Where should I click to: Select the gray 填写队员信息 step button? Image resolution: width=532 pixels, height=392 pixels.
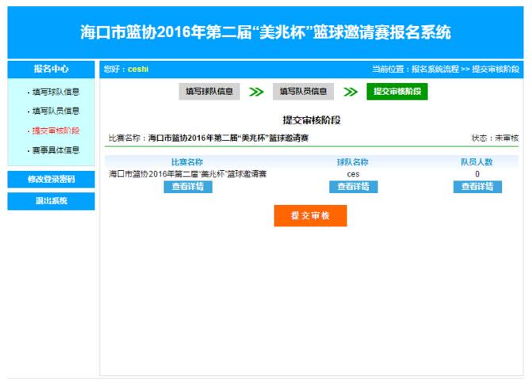click(303, 92)
